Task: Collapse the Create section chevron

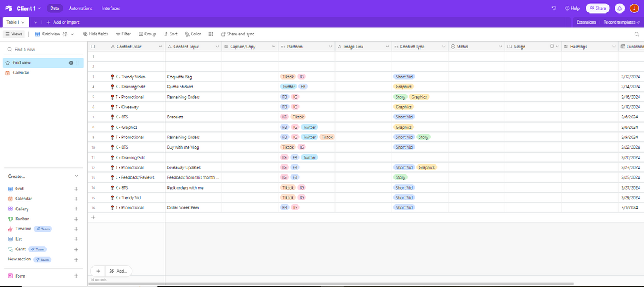Action: point(77,176)
